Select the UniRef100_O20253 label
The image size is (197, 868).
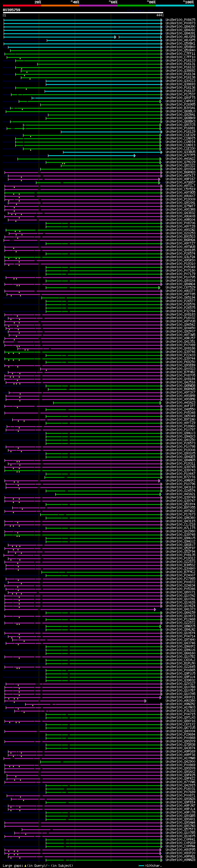[180, 233]
